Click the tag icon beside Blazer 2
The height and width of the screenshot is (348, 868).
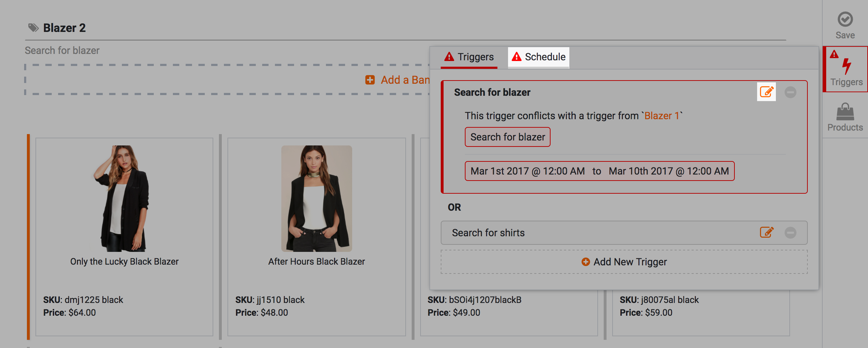tap(33, 28)
